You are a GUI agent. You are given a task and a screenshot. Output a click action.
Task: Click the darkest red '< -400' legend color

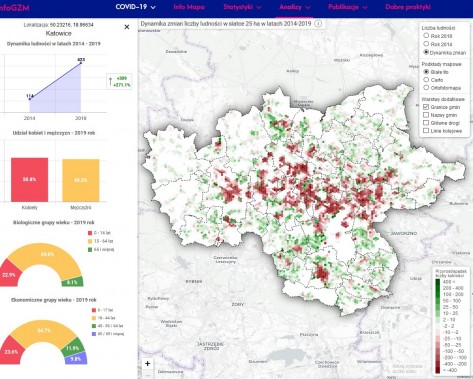[x=438, y=370]
